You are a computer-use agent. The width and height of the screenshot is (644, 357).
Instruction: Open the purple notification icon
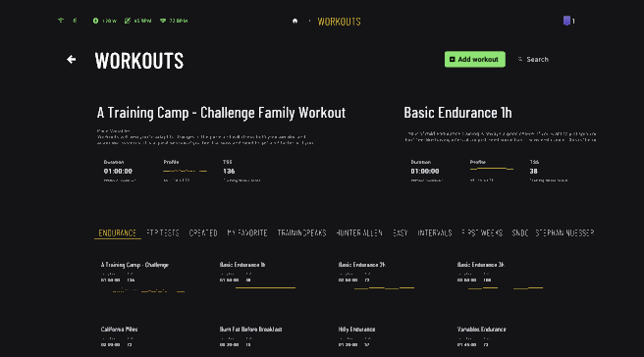pyautogui.click(x=566, y=21)
